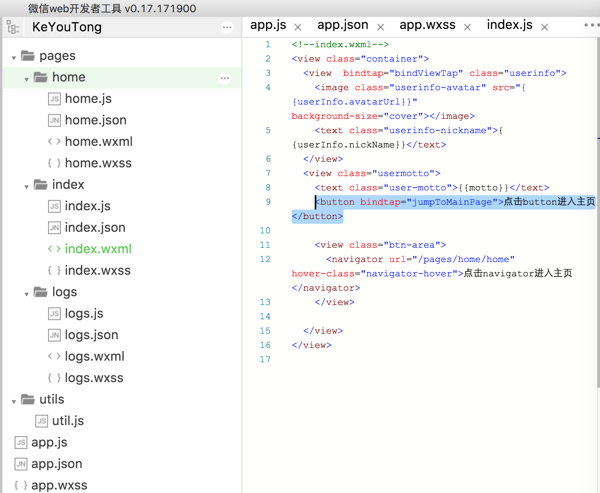Open the KeYouTong project more-options menu
This screenshot has height=493, width=600.
(227, 27)
